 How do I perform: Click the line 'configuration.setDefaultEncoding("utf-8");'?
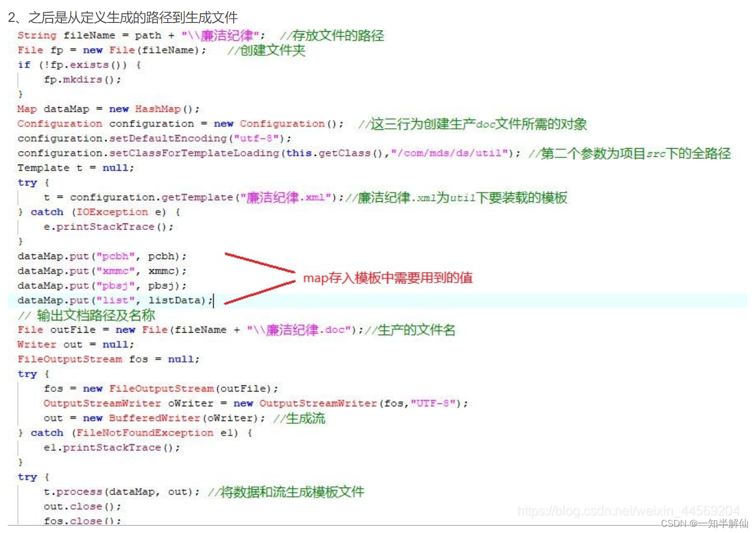pos(154,138)
